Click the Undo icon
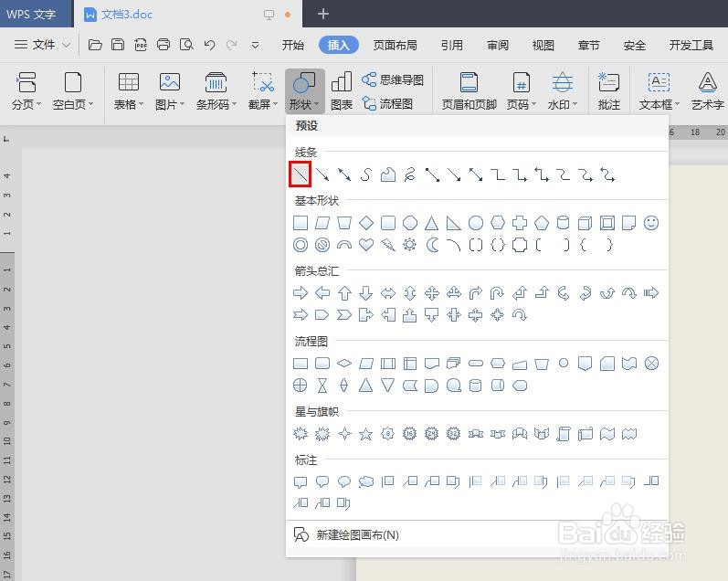This screenshot has height=581, width=728. (209, 45)
